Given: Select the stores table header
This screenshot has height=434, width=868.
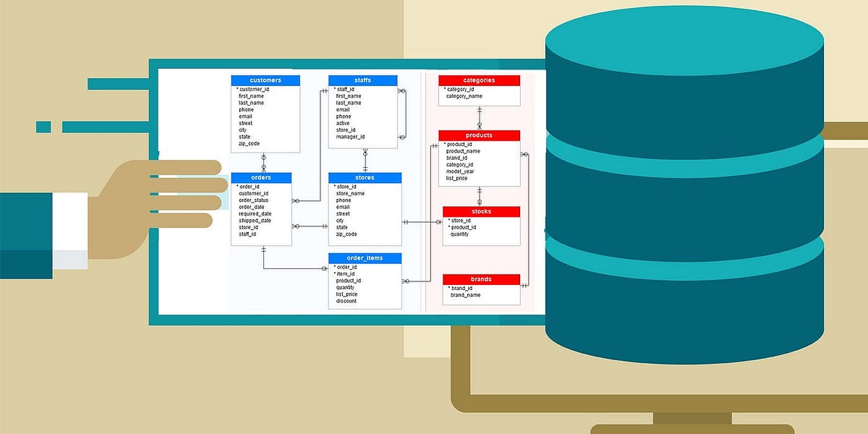Looking at the screenshot, I should 365,176.
